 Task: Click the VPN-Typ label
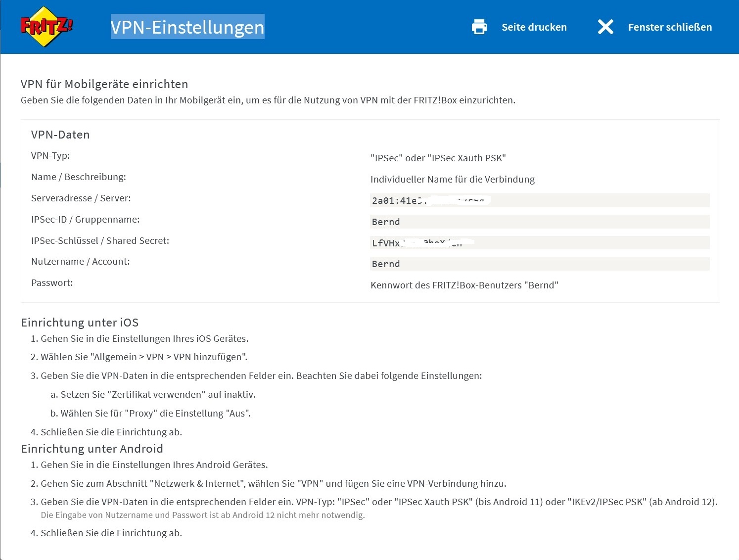[50, 156]
